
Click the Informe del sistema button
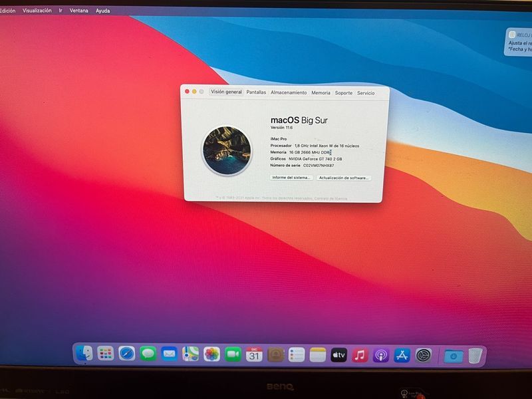(x=291, y=178)
